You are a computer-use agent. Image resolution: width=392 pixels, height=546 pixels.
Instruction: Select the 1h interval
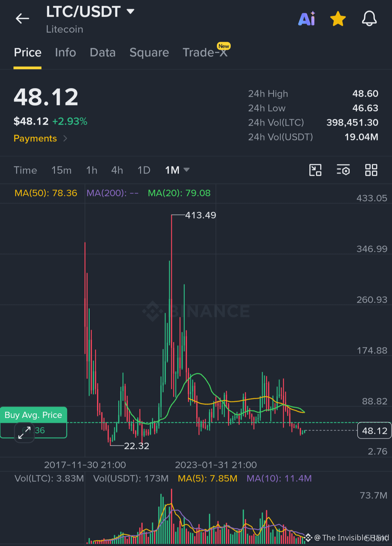(x=92, y=170)
